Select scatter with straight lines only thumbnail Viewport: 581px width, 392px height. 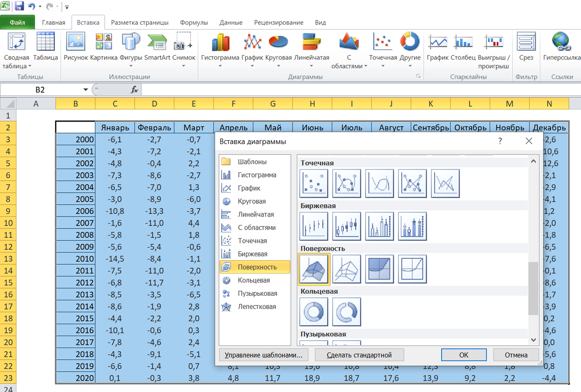tap(445, 183)
